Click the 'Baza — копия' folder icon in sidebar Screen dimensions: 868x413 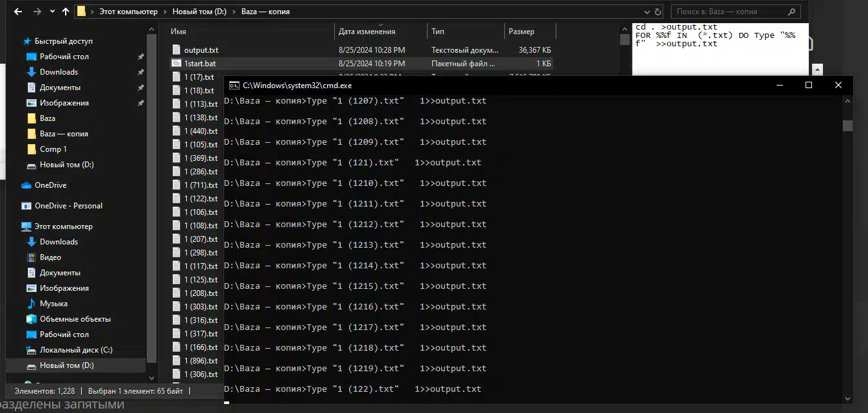32,134
